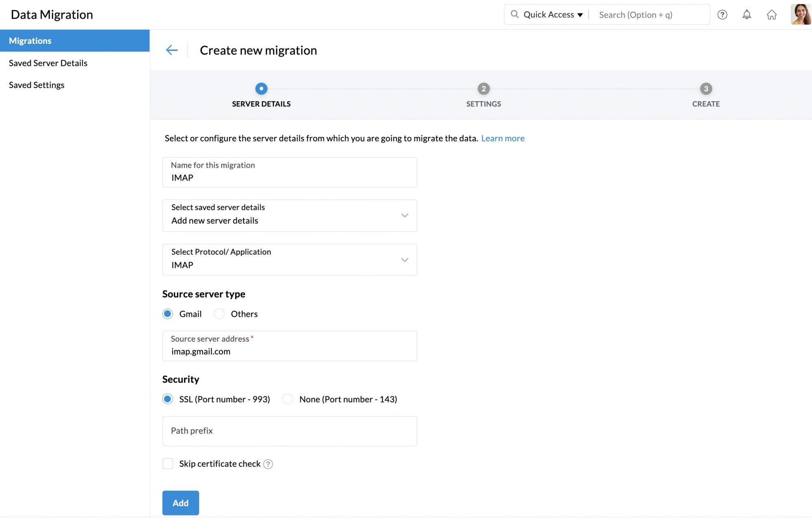Click inside the Path prefix input field
This screenshot has width=812, height=518.
coord(289,431)
